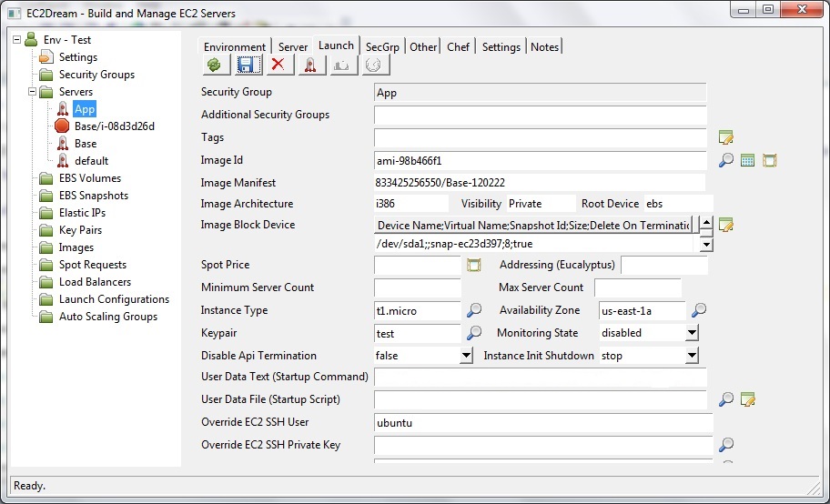Click the magnifier next to Keypair field
Viewport: 830px width, 504px height.
point(474,333)
